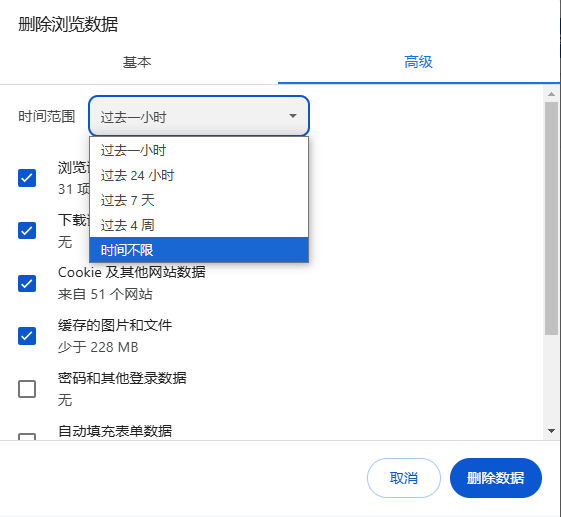Screen dimensions: 561x517
Task: Open the 时间范围 dropdown
Action: 199,116
